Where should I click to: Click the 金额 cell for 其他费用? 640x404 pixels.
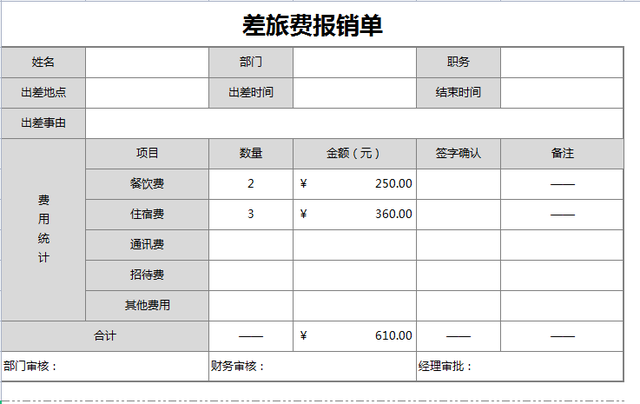355,305
